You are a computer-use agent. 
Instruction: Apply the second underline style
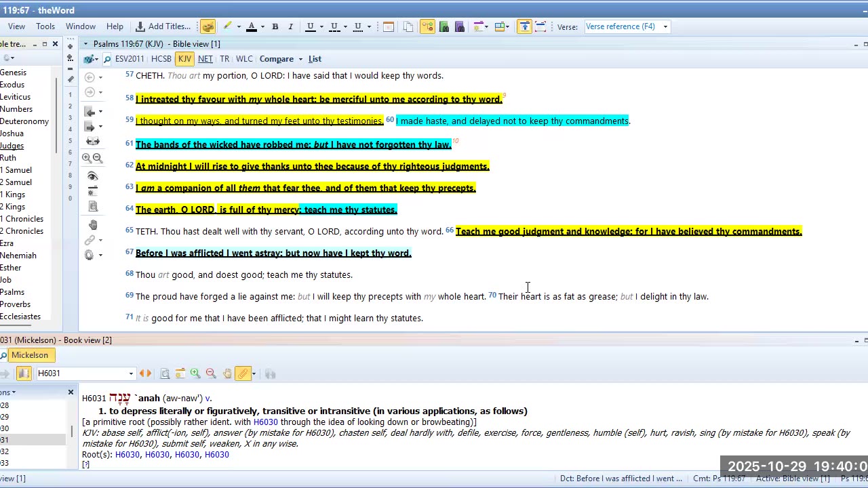pyautogui.click(x=334, y=26)
